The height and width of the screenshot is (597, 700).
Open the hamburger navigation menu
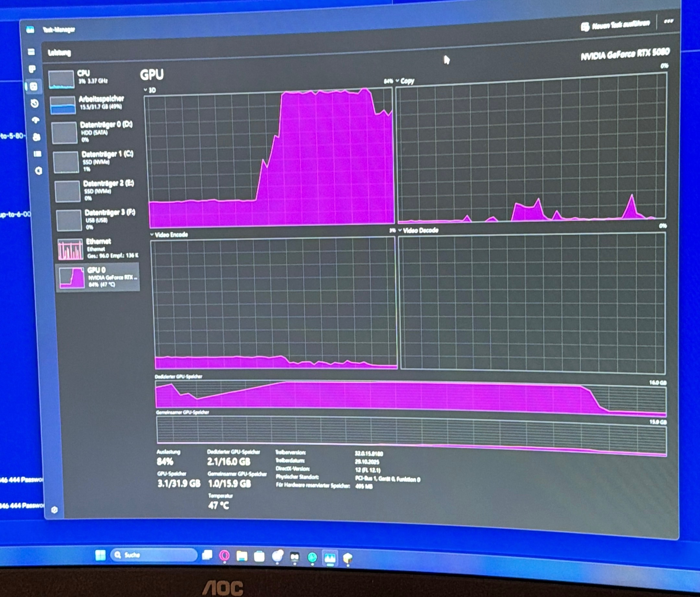[x=31, y=52]
